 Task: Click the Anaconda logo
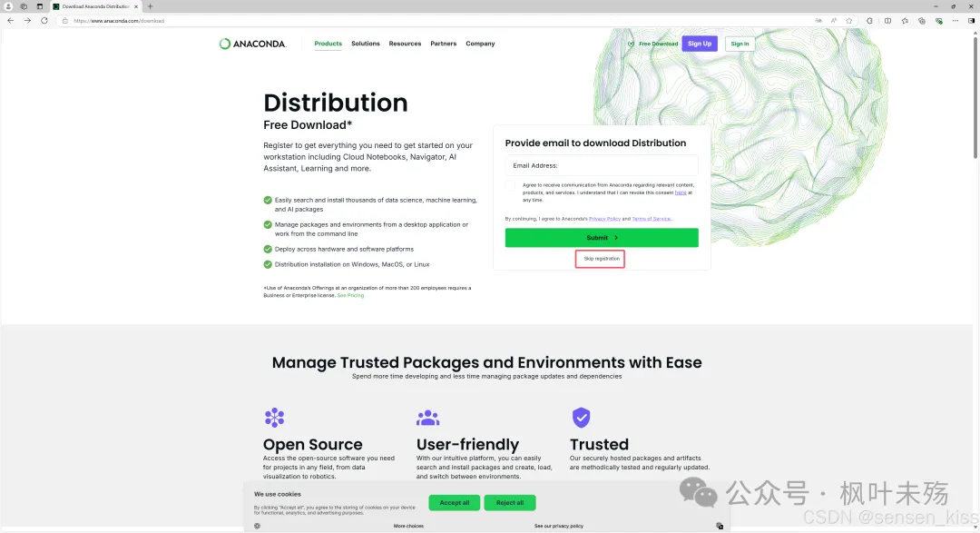point(252,44)
